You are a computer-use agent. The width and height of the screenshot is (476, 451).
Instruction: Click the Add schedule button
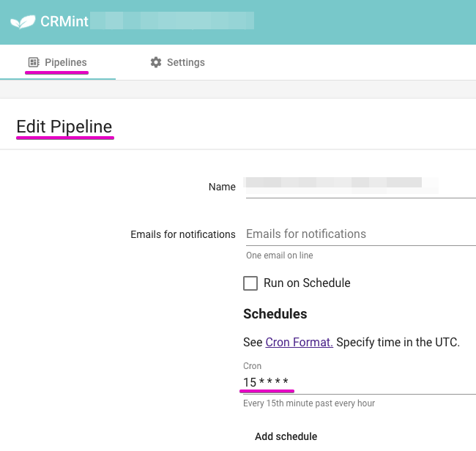click(286, 436)
